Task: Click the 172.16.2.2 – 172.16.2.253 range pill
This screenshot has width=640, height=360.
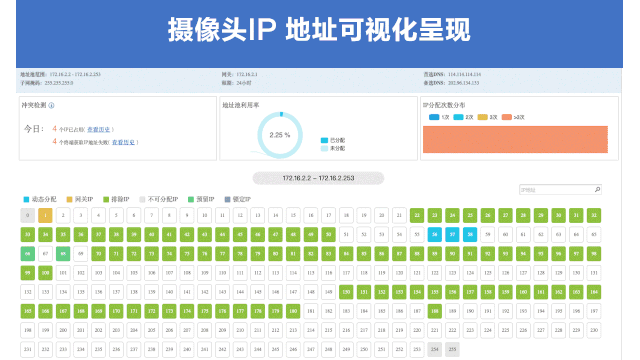Action: coord(318,178)
